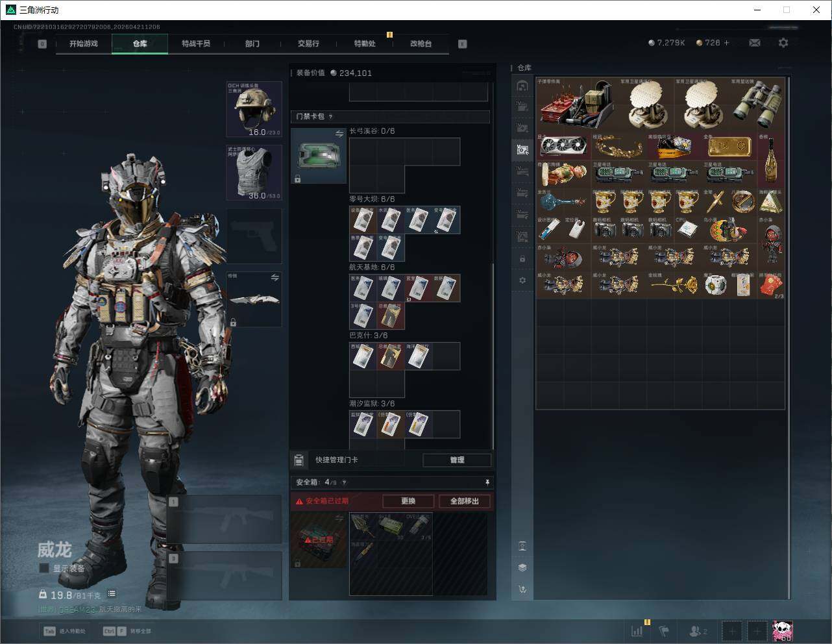
Task: Open the settings gear in top bar
Action: tap(783, 43)
